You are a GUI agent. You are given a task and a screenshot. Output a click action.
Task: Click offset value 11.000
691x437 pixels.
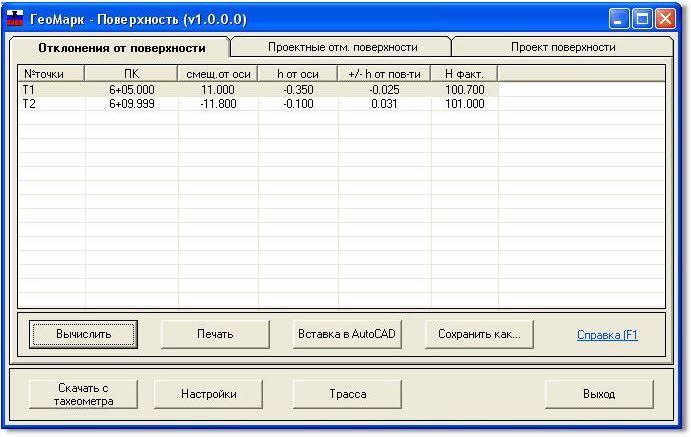pyautogui.click(x=218, y=90)
